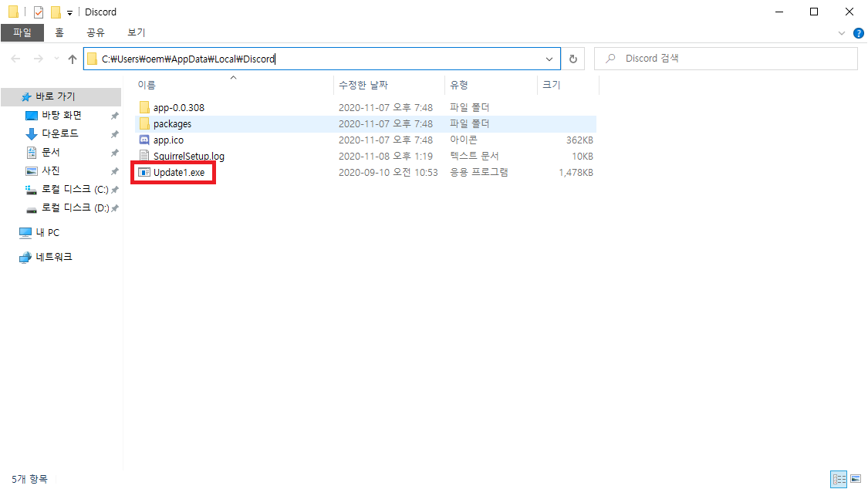
Task: Select the Update1.exe application icon
Action: 144,173
